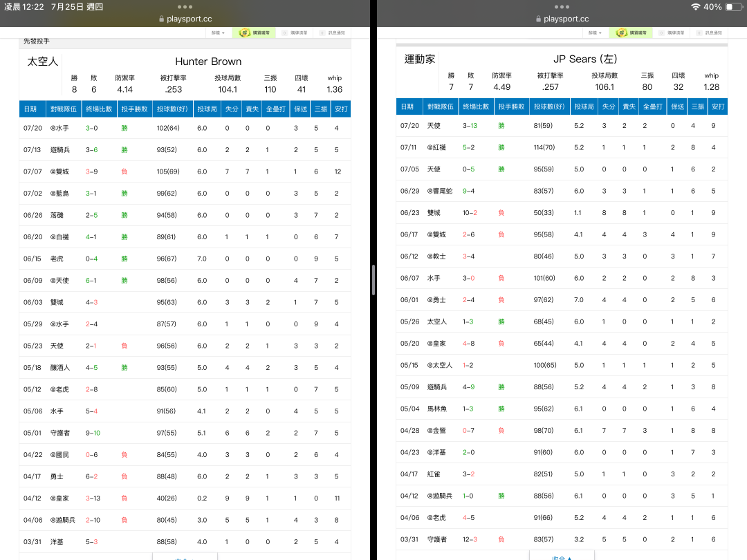Viewport: 747px width, 560px height.
Task: Tap the gold coin icon in left window
Action: (244, 33)
